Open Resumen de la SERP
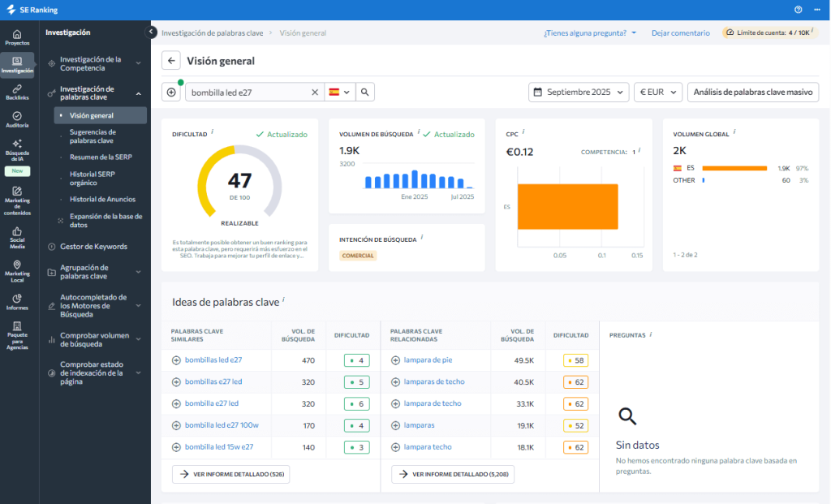This screenshot has height=504, width=831. click(x=101, y=157)
